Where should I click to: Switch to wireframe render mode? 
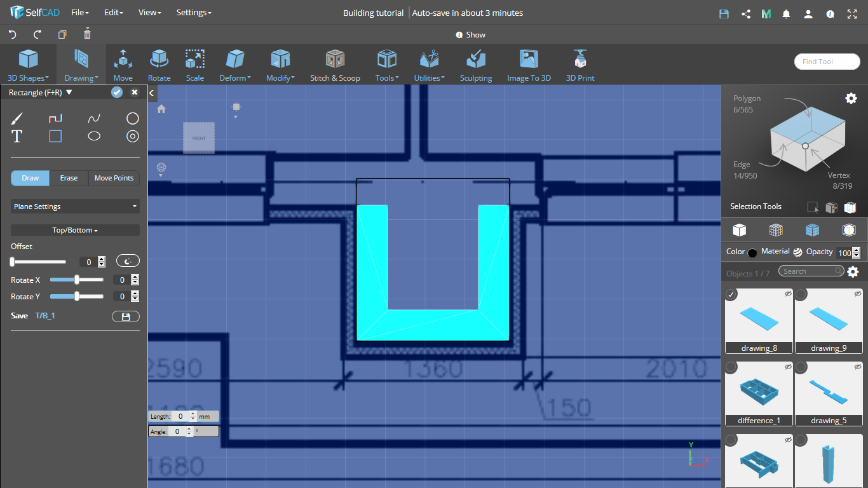point(776,230)
